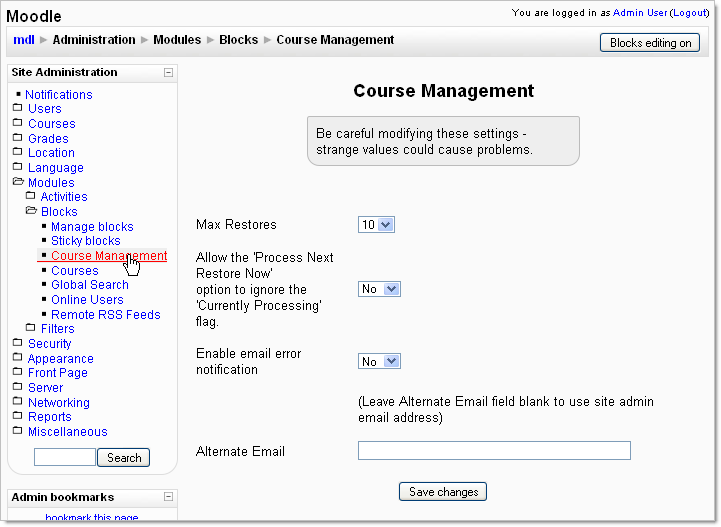This screenshot has height=527, width=721.
Task: Click the folder icon beside Front Page
Action: pyautogui.click(x=17, y=372)
